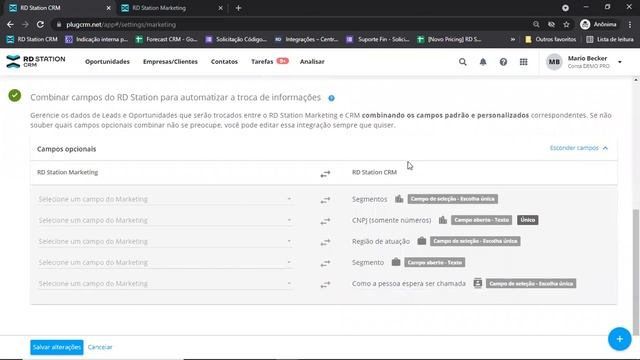
Task: Expand the Mario Becker account menu arrow
Action: tap(620, 62)
